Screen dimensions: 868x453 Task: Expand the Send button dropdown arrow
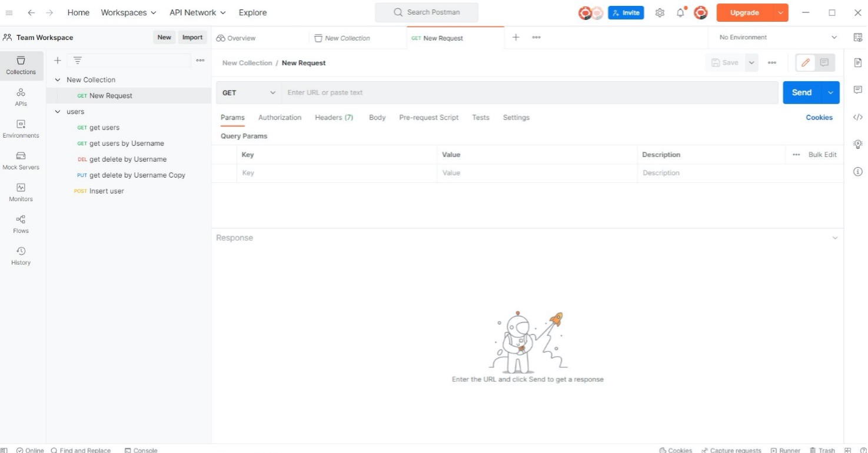(x=831, y=93)
